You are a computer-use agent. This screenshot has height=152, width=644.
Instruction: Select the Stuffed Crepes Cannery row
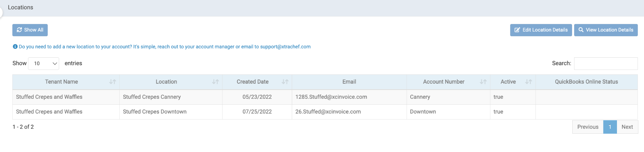click(x=152, y=97)
